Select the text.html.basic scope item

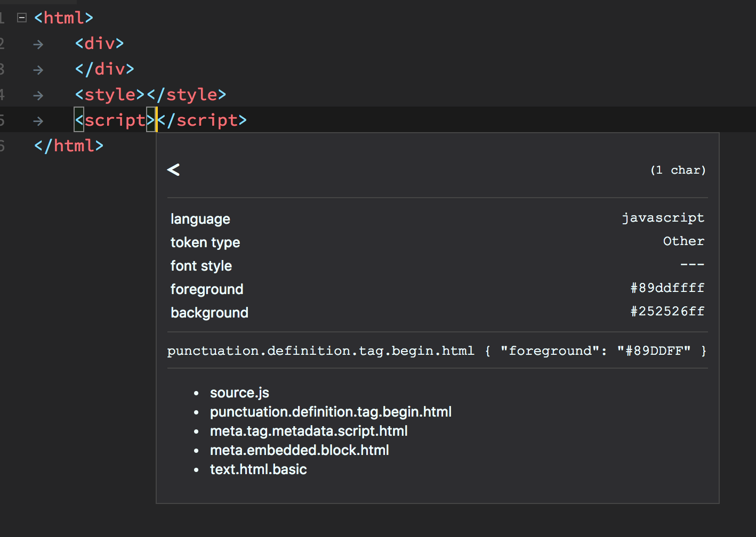[x=258, y=469]
